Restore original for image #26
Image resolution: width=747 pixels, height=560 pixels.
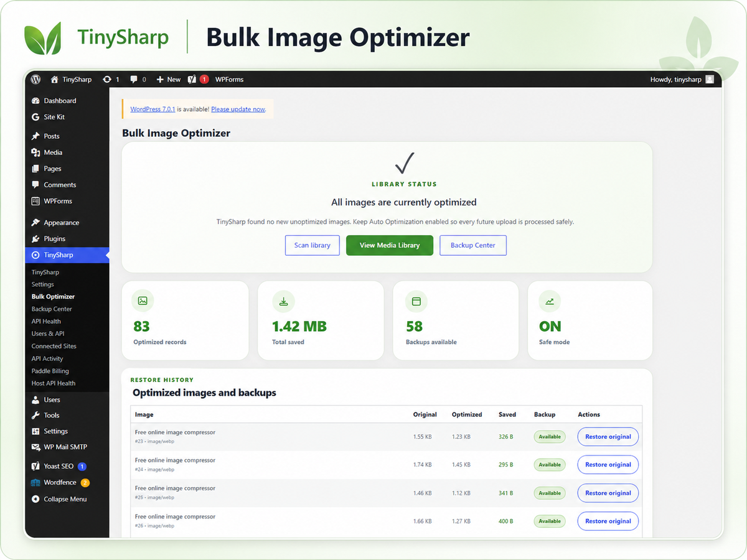point(608,521)
